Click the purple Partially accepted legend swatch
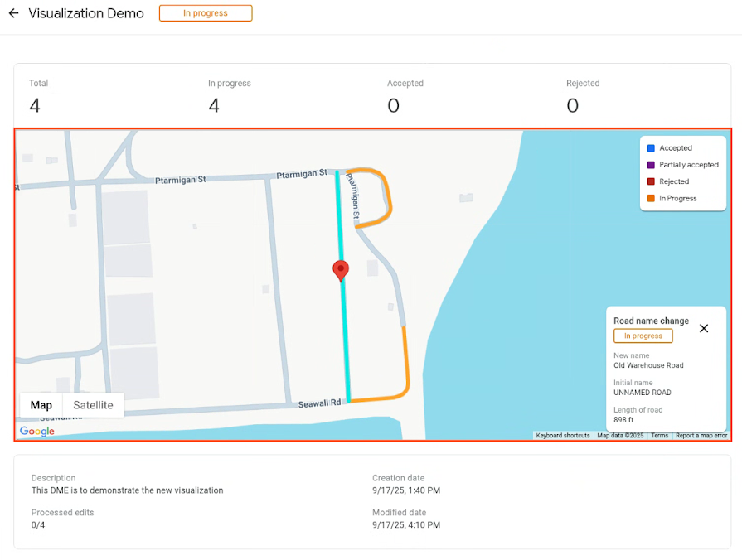Viewport: 742px width, 560px height. click(651, 165)
